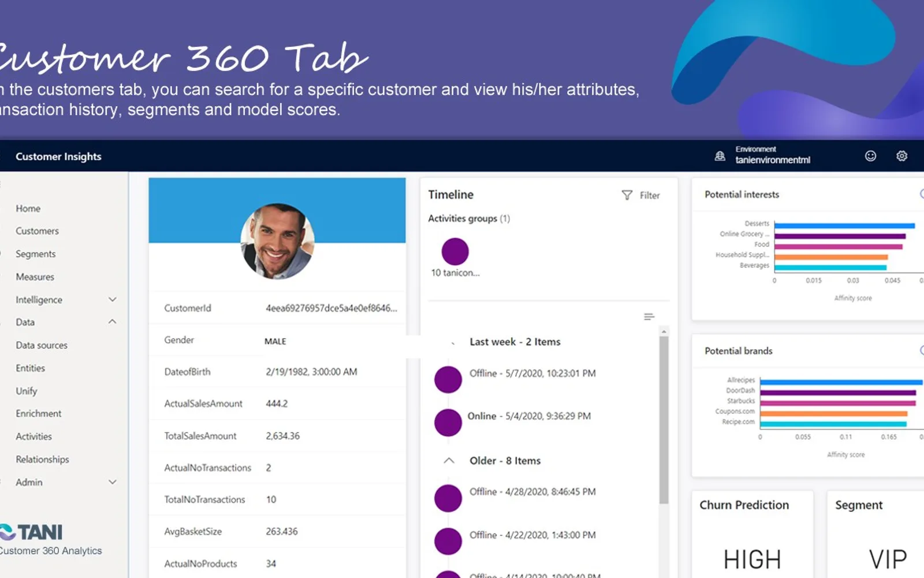924x578 pixels.
Task: Open Unify in the sidebar
Action: [27, 391]
